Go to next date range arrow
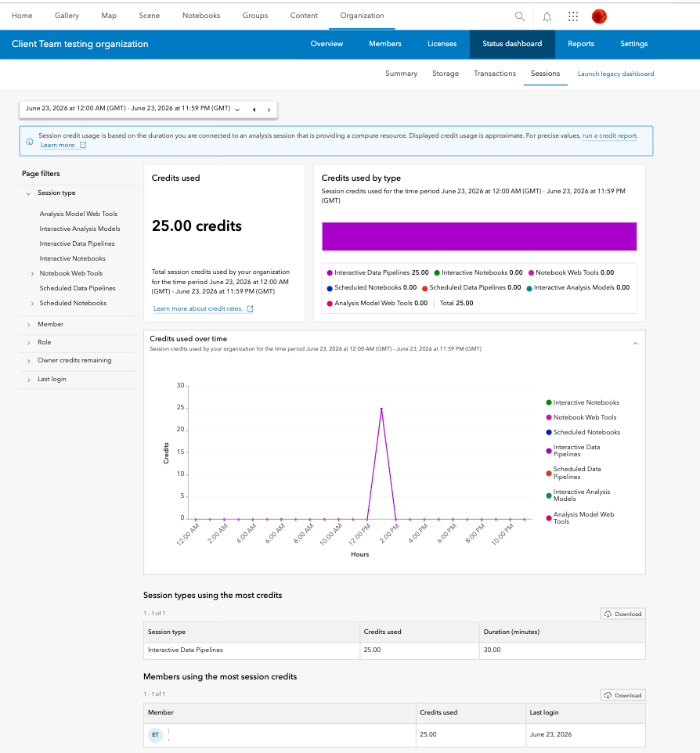This screenshot has height=753, width=700. click(x=269, y=110)
